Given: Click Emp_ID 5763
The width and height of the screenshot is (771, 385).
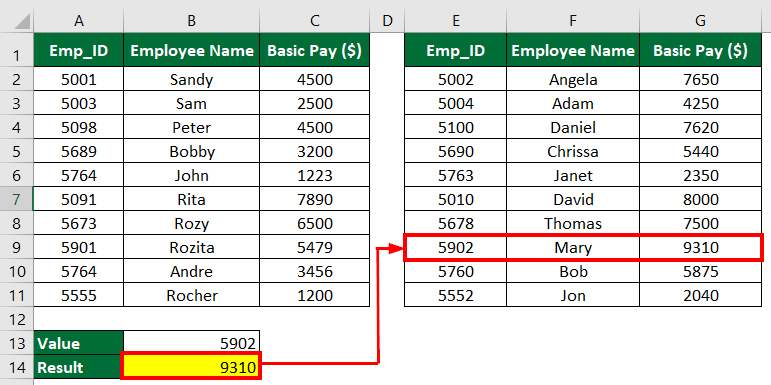Looking at the screenshot, I should (455, 176).
